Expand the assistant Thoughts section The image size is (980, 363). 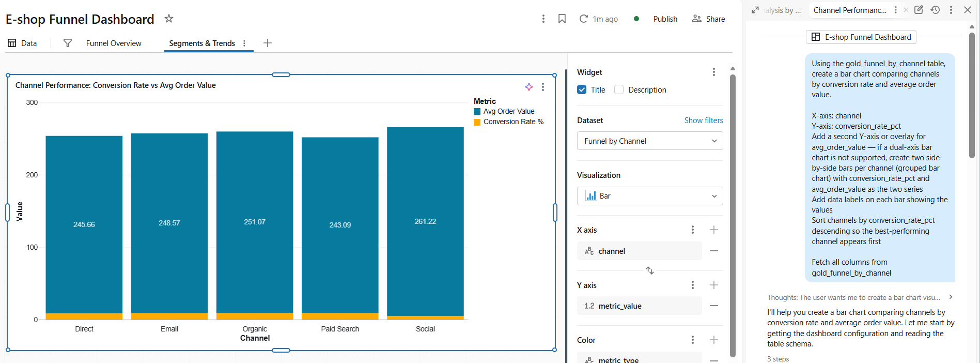click(x=860, y=297)
